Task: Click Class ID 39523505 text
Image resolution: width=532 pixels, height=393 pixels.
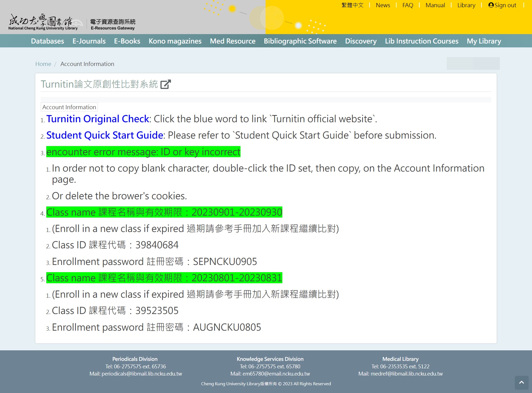Action: [115, 311]
